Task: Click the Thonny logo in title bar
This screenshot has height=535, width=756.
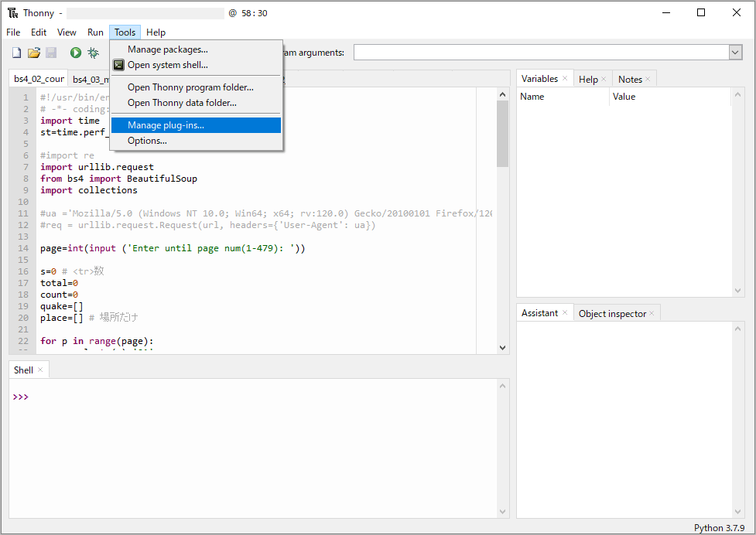Action: [x=12, y=13]
